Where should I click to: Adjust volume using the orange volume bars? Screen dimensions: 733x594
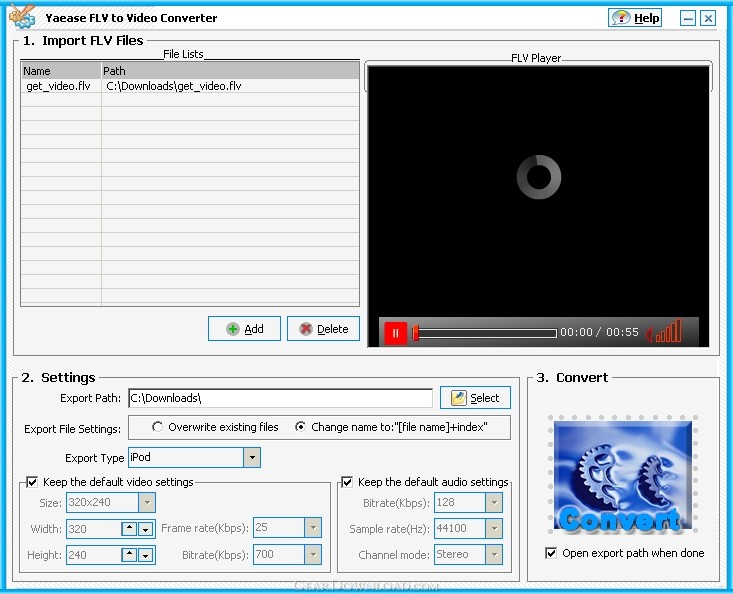tap(668, 331)
